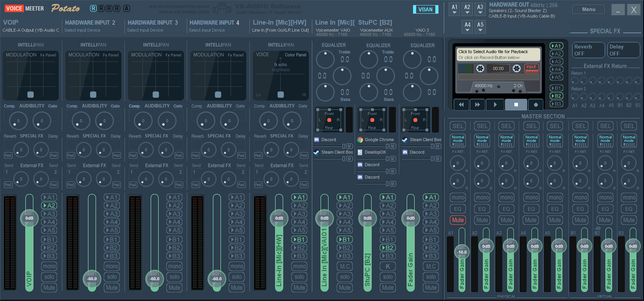
Task: Toggle B3 routing beside the cassette
Action: (556, 104)
